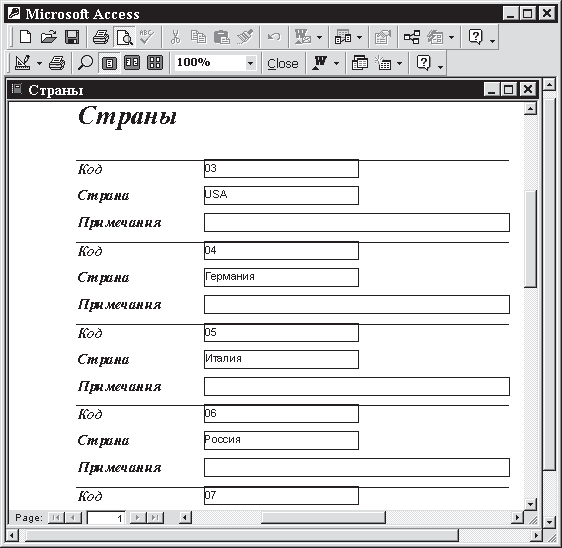Open the New Object dropdown arrow
The image size is (562, 548).
pos(400,63)
